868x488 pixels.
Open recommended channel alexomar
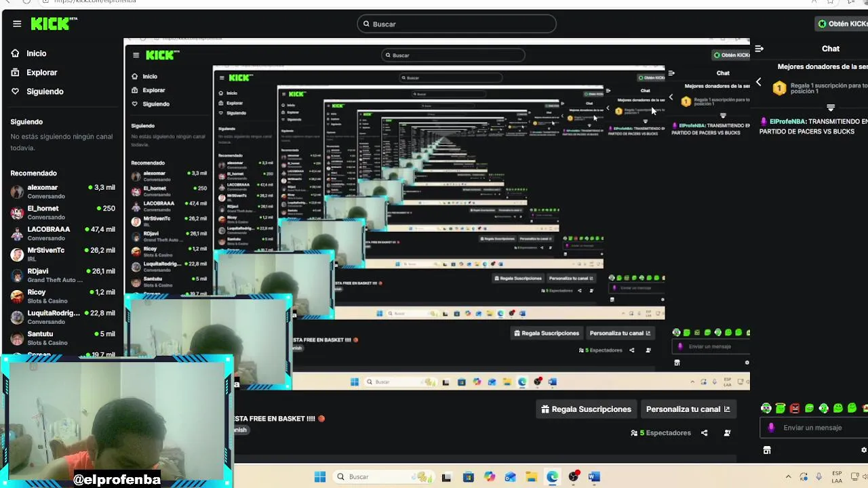(x=62, y=191)
